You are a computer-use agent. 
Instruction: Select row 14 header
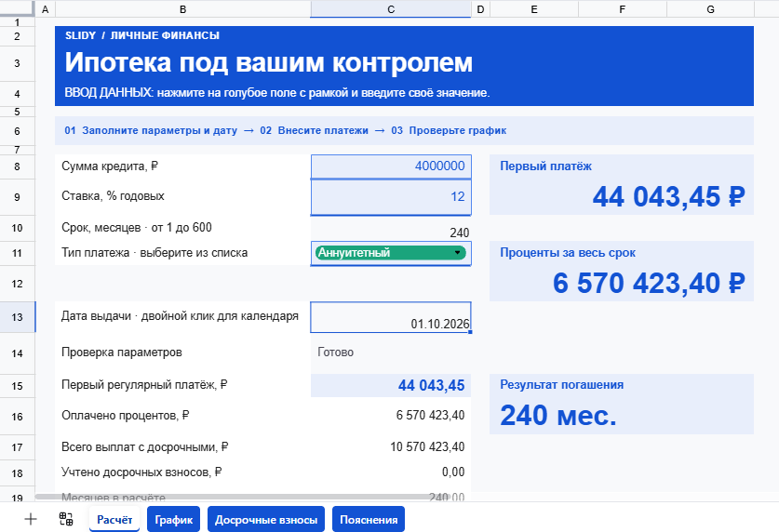[18, 353]
